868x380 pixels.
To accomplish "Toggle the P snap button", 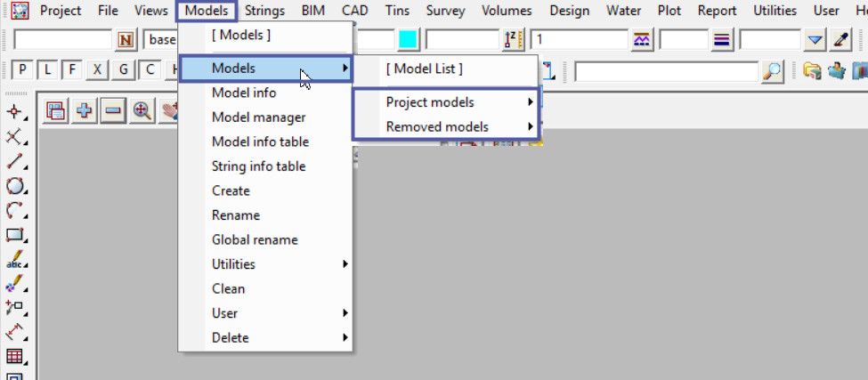I will point(22,71).
